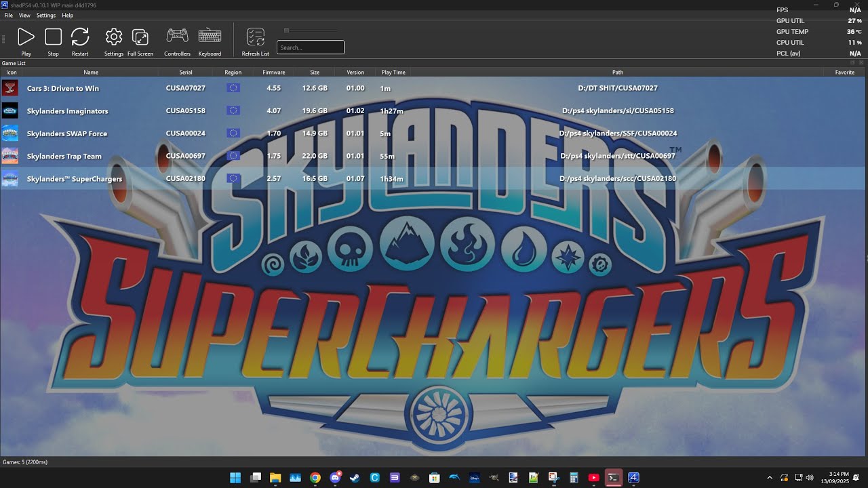Click the Skylanders SuperChargers game icon
The height and width of the screenshot is (488, 868).
pos(9,178)
